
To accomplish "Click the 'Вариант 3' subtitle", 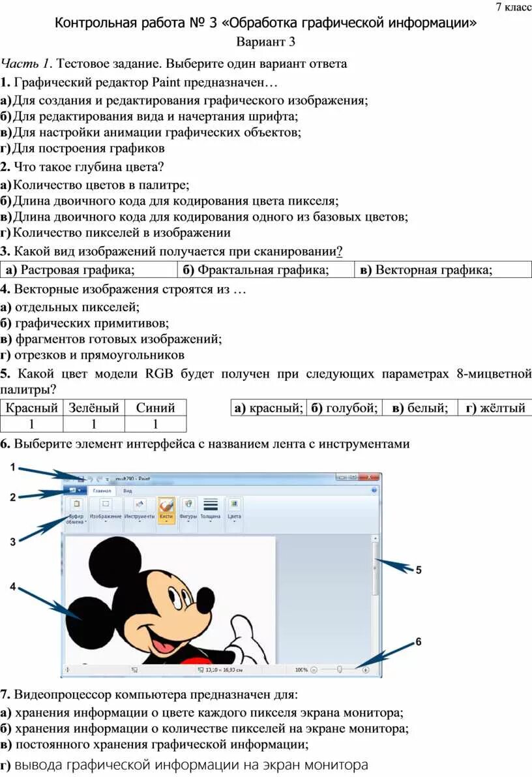I will [x=265, y=42].
